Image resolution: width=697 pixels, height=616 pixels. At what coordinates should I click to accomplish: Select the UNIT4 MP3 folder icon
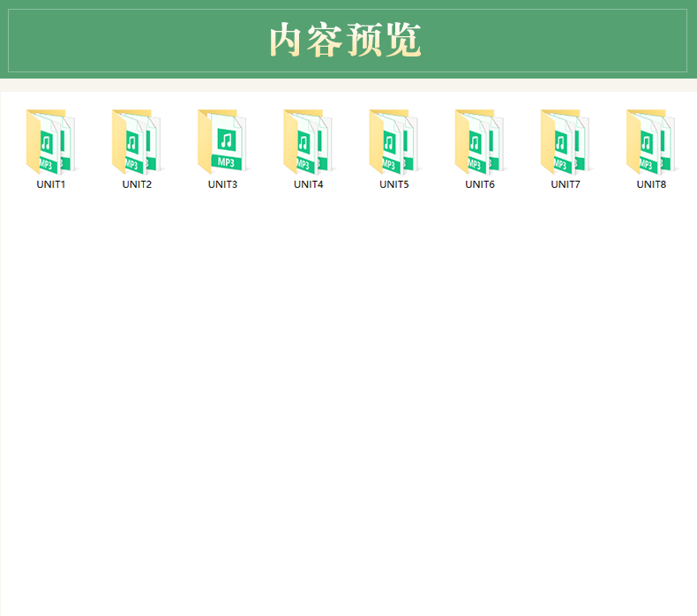(x=308, y=142)
